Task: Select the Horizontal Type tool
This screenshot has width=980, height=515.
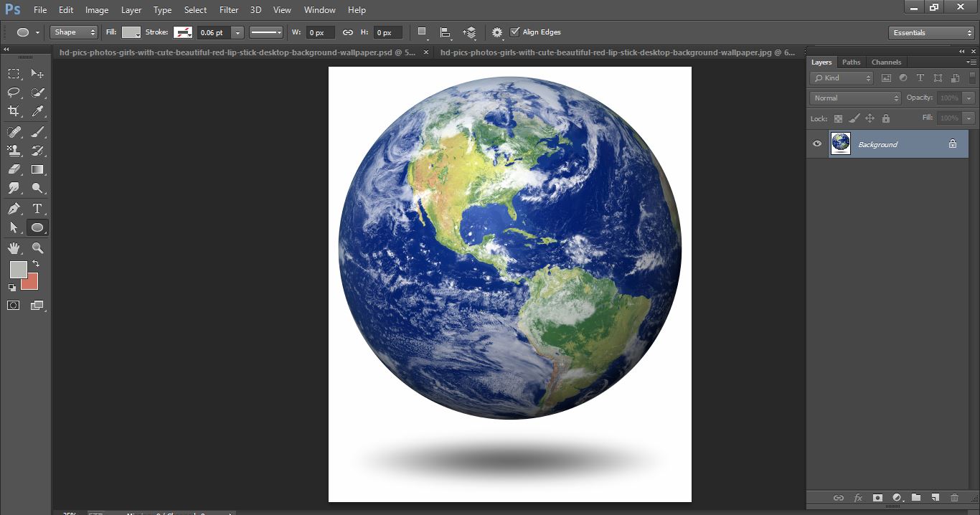Action: (x=37, y=208)
